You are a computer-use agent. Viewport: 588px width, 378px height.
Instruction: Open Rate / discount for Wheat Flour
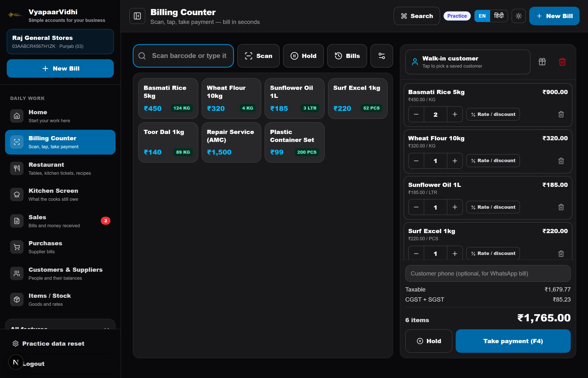click(x=493, y=161)
